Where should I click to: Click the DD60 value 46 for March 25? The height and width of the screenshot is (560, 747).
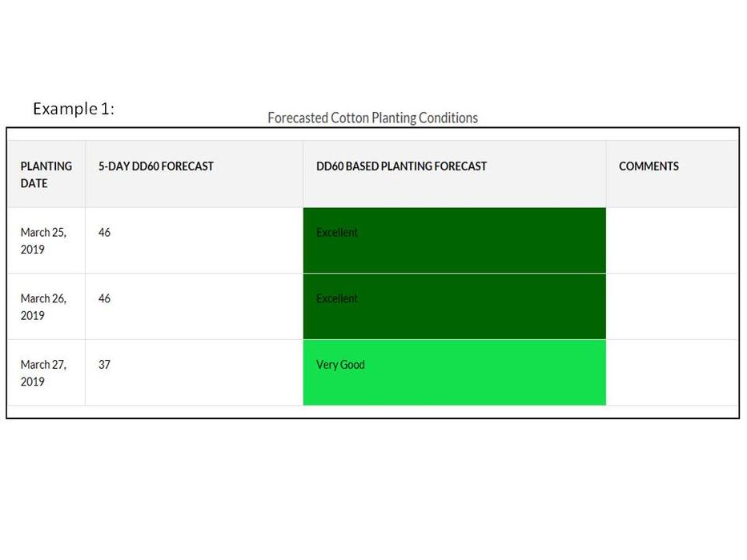pos(104,232)
